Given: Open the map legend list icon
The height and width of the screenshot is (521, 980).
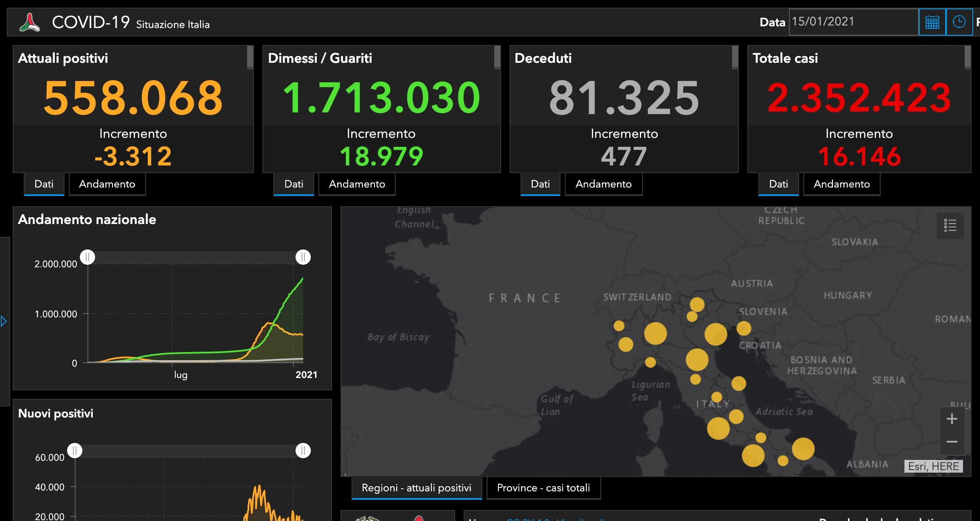Looking at the screenshot, I should tap(950, 225).
